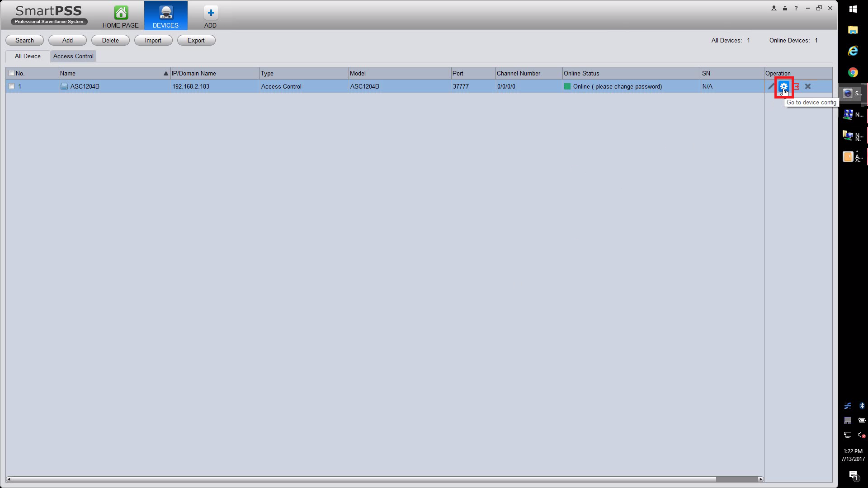
Task: Click the red logout arrow icon
Action: tap(797, 86)
